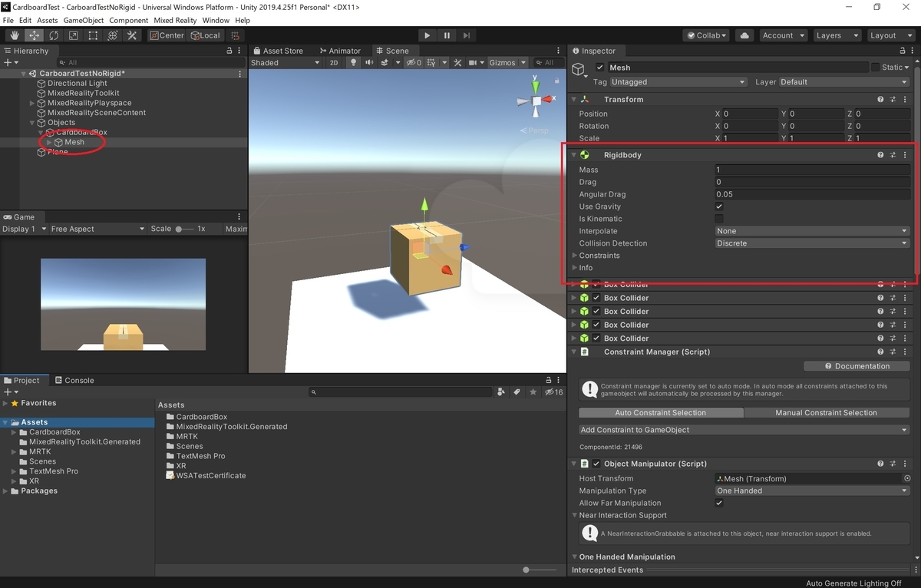Screen dimensions: 921x588
Task: Toggle scene audio speaker icon
Action: point(368,63)
